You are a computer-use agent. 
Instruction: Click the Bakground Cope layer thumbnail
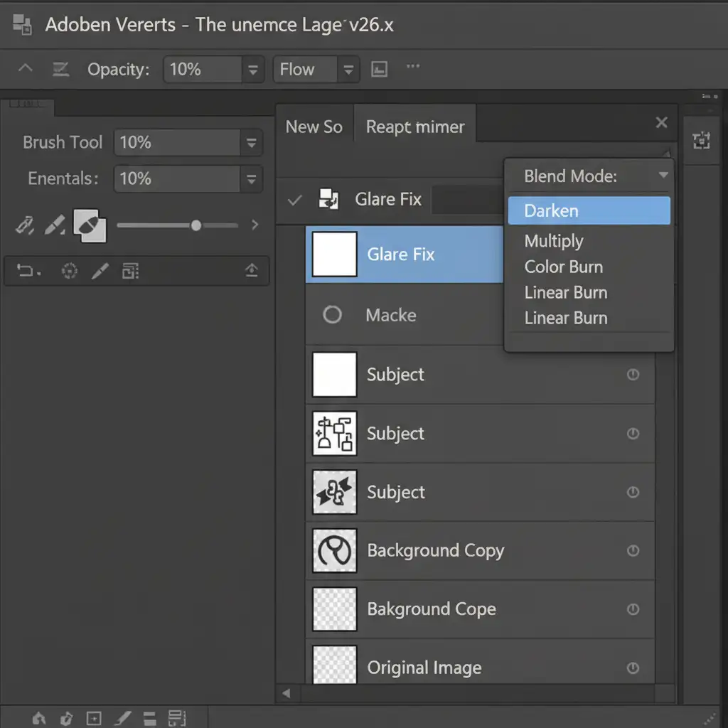pos(335,609)
